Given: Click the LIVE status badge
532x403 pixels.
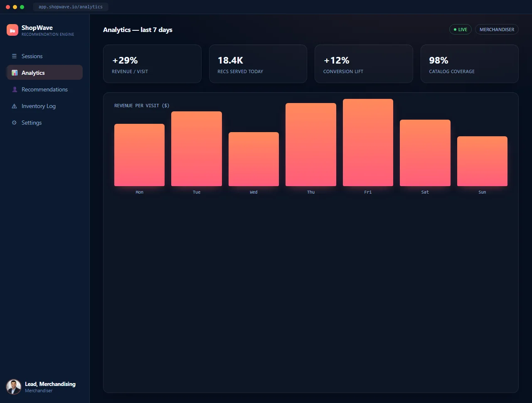Looking at the screenshot, I should pyautogui.click(x=460, y=29).
